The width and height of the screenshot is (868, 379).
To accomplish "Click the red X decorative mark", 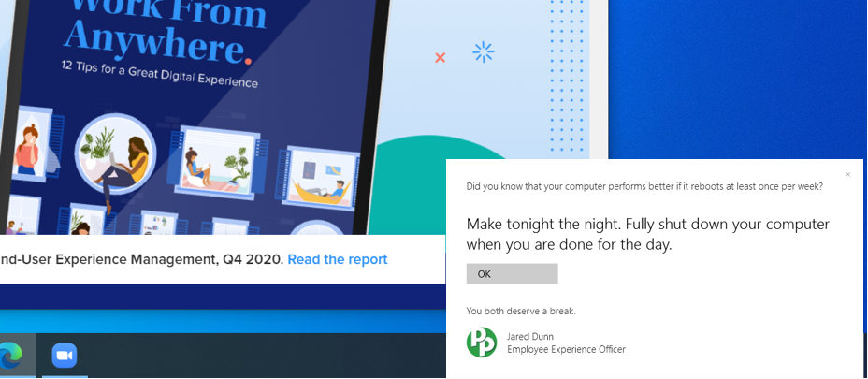I will (440, 58).
